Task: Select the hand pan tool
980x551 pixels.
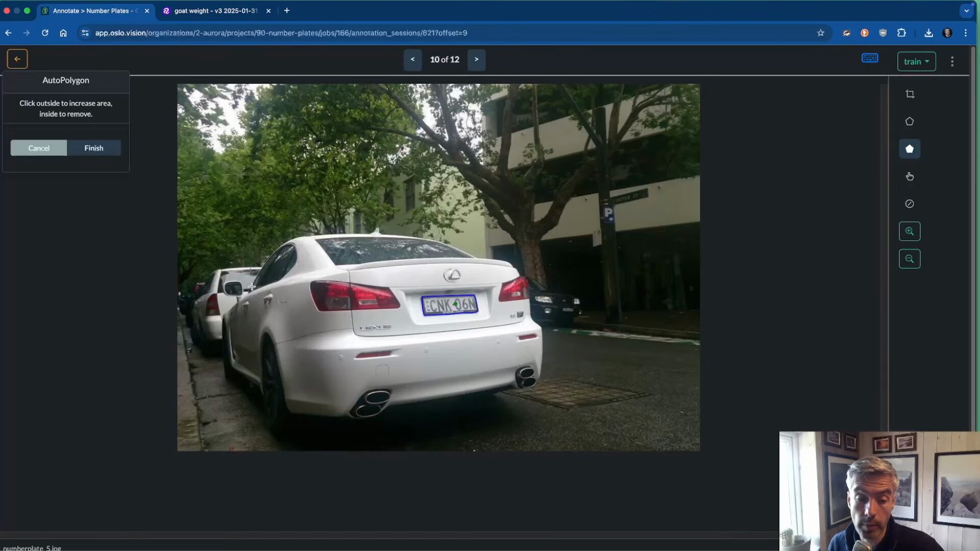Action: coord(910,177)
